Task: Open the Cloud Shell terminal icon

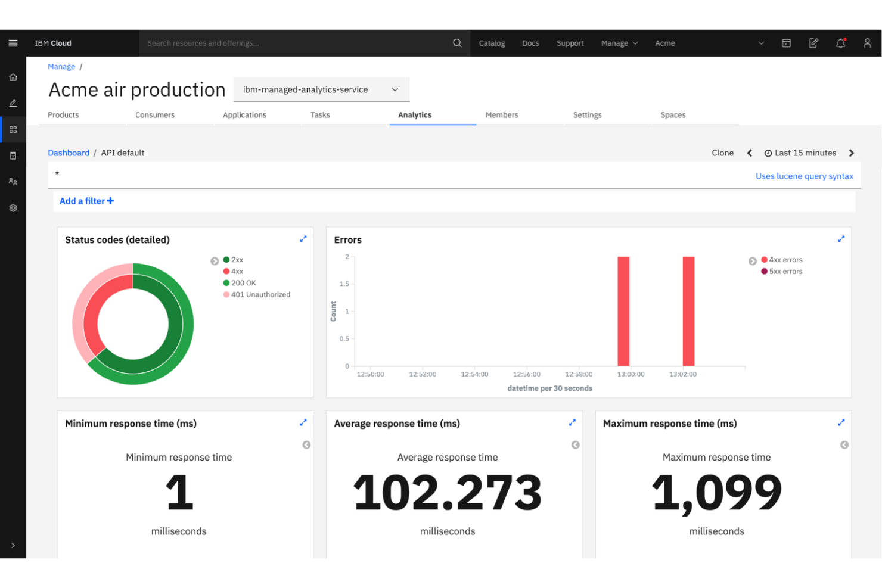Action: coord(786,43)
